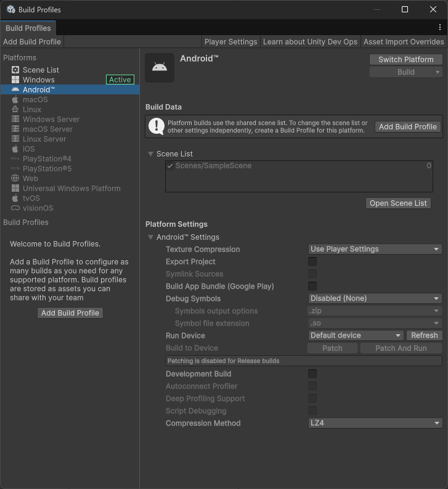The width and height of the screenshot is (448, 489).
Task: Click the PlayStation®5 platform icon
Action: [15, 168]
